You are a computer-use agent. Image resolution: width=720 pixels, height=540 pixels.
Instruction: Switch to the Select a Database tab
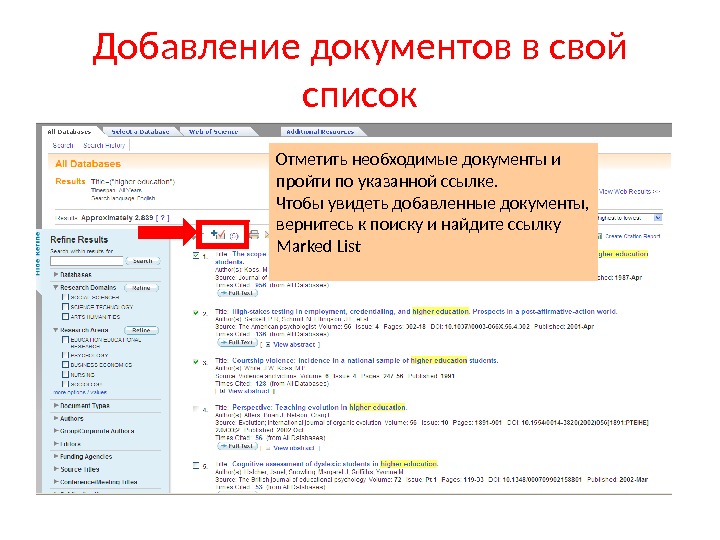(140, 132)
